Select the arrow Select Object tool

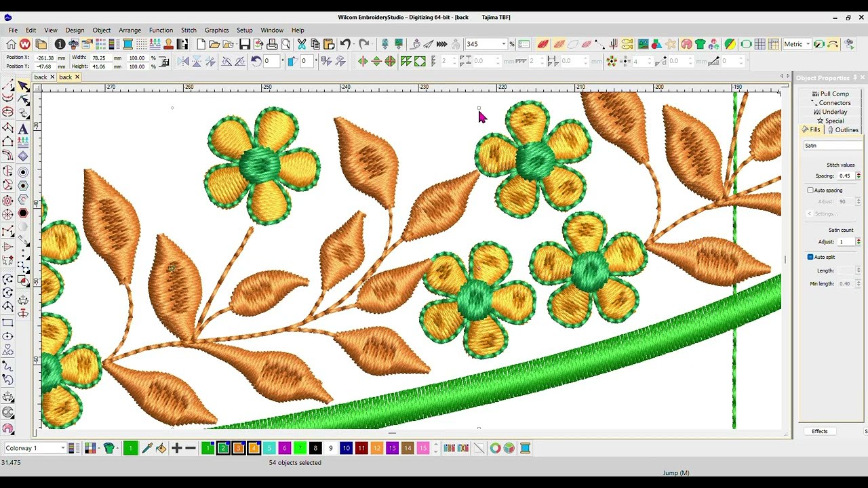[23, 86]
